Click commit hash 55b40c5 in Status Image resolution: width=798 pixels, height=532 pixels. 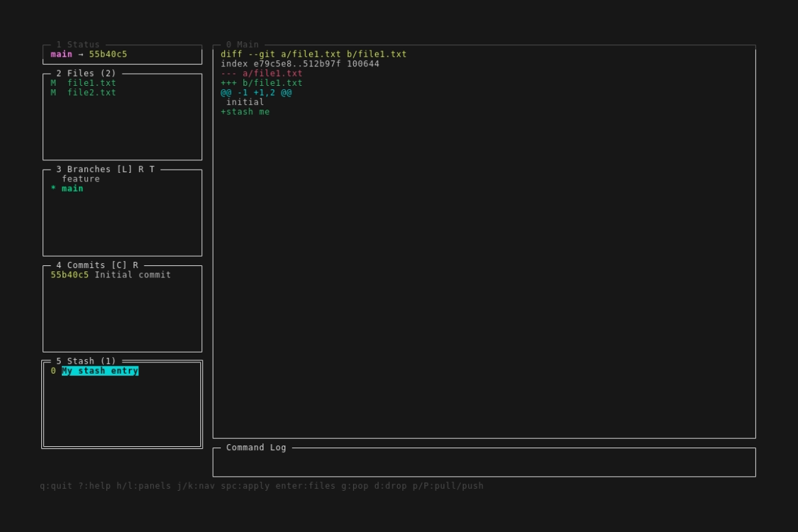[x=108, y=55]
